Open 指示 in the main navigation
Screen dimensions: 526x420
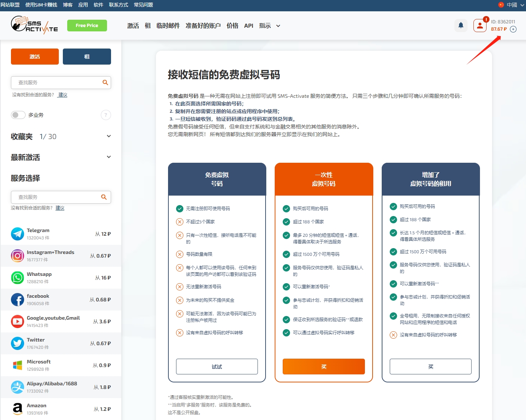coord(265,26)
